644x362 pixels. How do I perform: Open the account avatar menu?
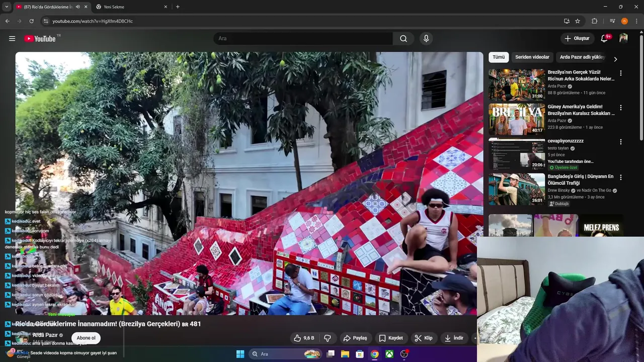(x=623, y=38)
